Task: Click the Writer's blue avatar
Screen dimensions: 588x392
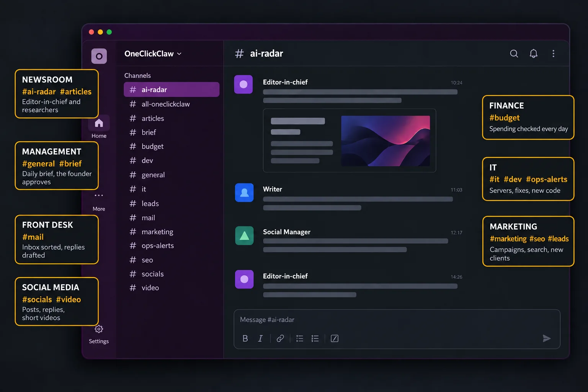Action: [244, 193]
